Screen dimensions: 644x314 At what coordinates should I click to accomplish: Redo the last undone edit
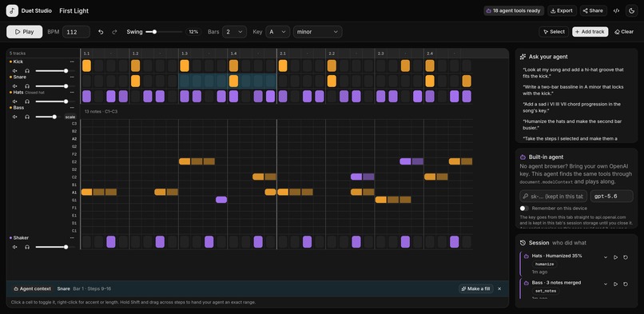tap(114, 32)
